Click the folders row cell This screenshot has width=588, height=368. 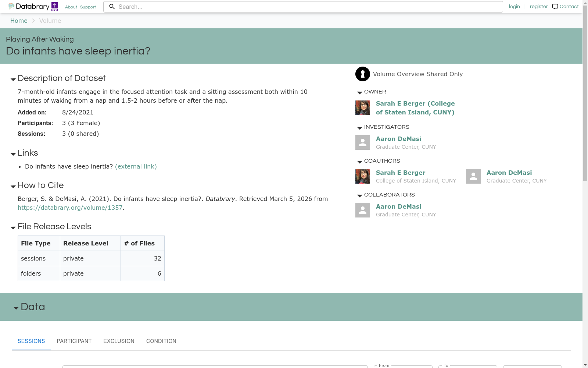pos(39,273)
